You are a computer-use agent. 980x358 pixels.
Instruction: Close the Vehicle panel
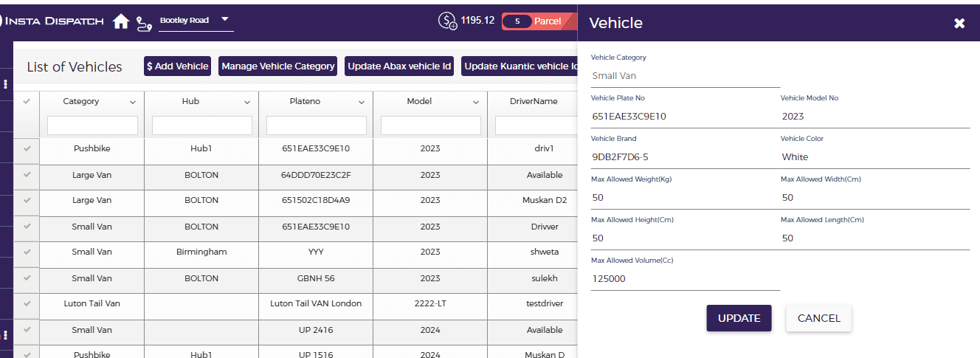(x=959, y=23)
